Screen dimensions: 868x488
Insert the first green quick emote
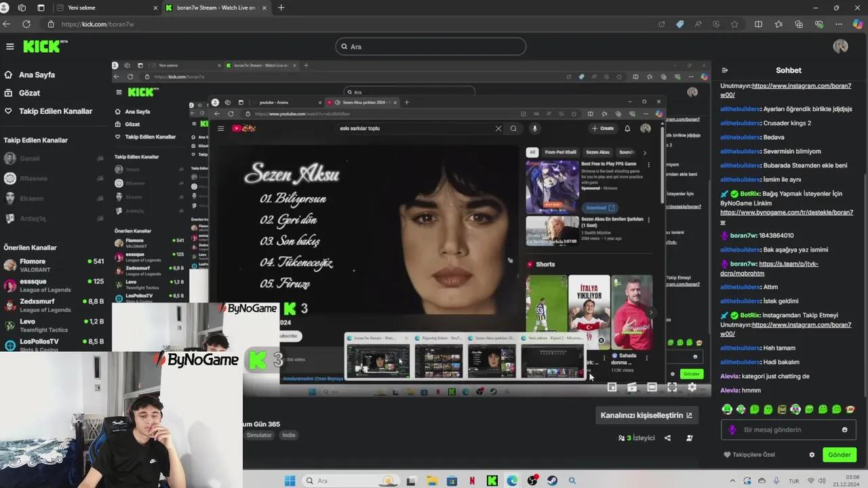(727, 409)
